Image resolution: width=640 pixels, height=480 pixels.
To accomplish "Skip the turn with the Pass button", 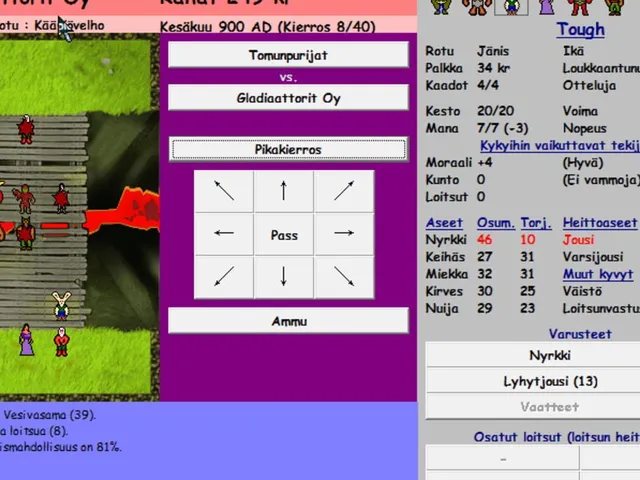I will (284, 235).
